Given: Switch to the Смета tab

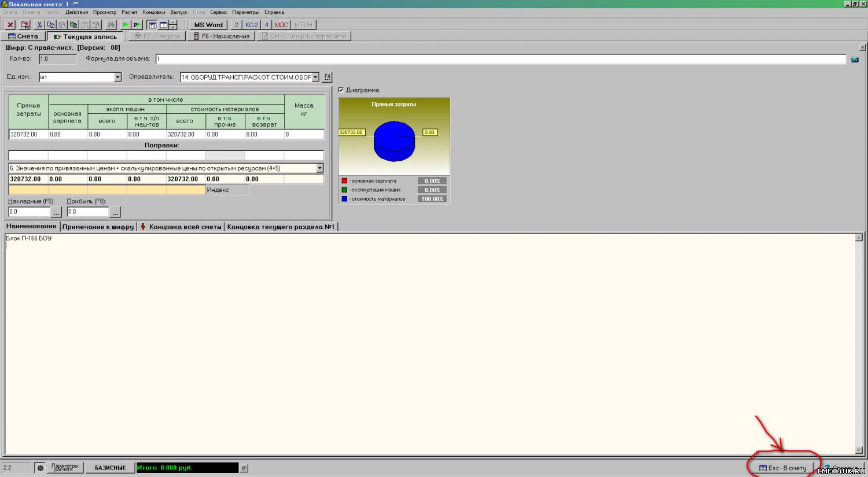Looking at the screenshot, I should pos(23,36).
